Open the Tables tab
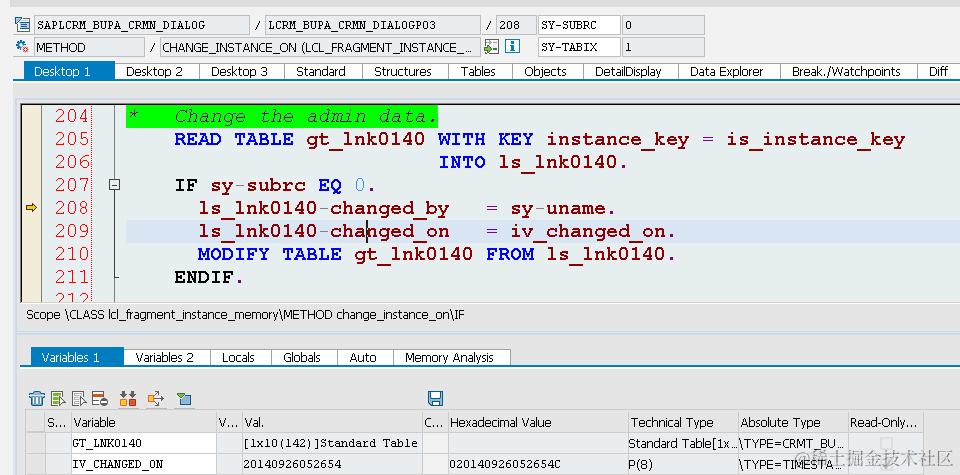The width and height of the screenshot is (960, 475). pyautogui.click(x=478, y=71)
